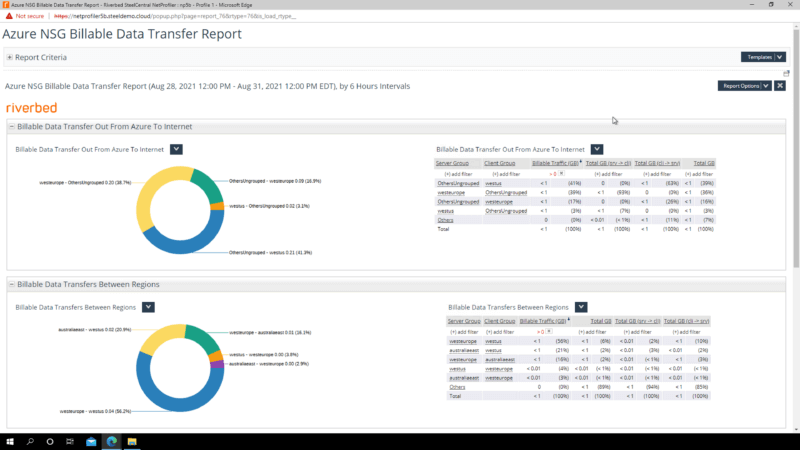Click the purple australiaeast - westeurope donut segment
800x450 pixels.
click(x=217, y=364)
